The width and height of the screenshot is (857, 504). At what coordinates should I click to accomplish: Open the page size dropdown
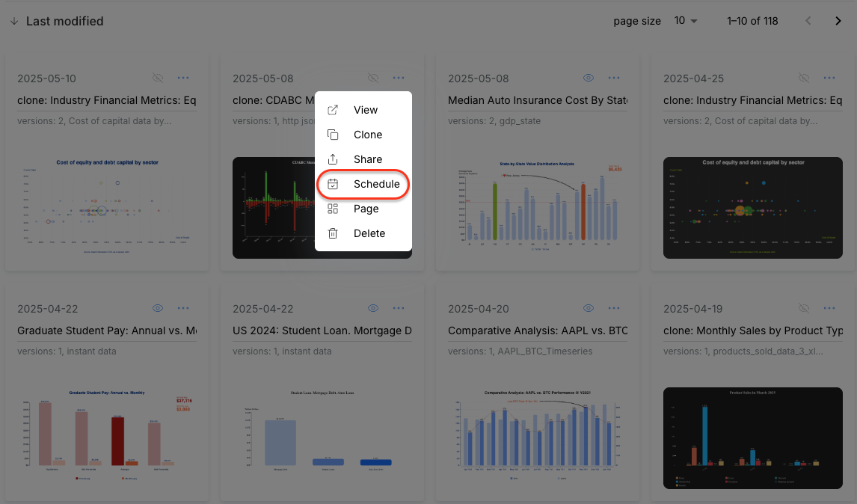[x=686, y=21]
